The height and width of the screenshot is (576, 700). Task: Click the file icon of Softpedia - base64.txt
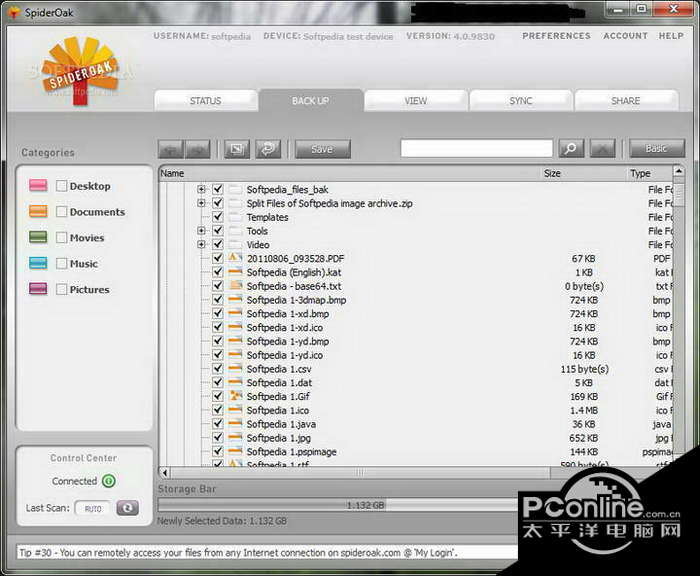pyautogui.click(x=235, y=286)
